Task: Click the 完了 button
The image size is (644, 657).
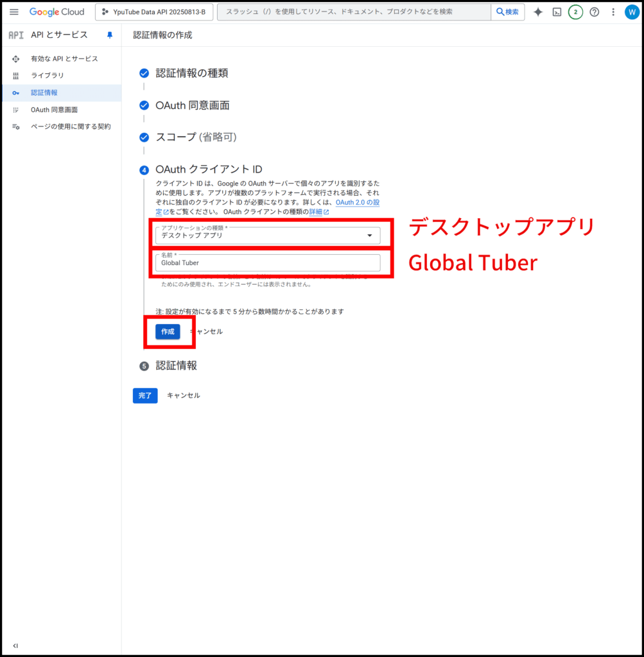Action: pos(145,395)
